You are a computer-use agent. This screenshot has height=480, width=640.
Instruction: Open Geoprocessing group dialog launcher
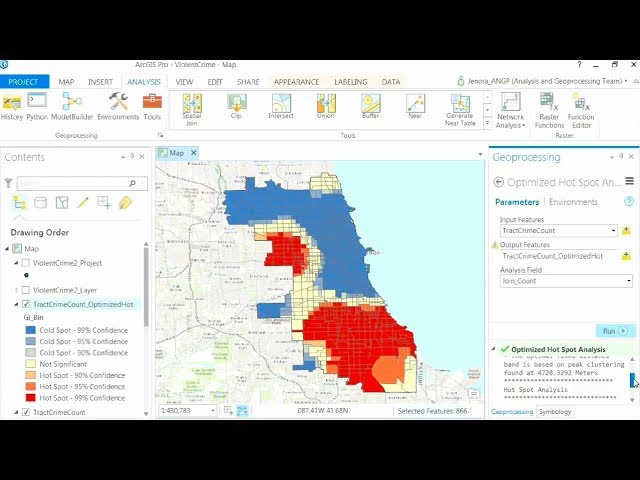[160, 135]
